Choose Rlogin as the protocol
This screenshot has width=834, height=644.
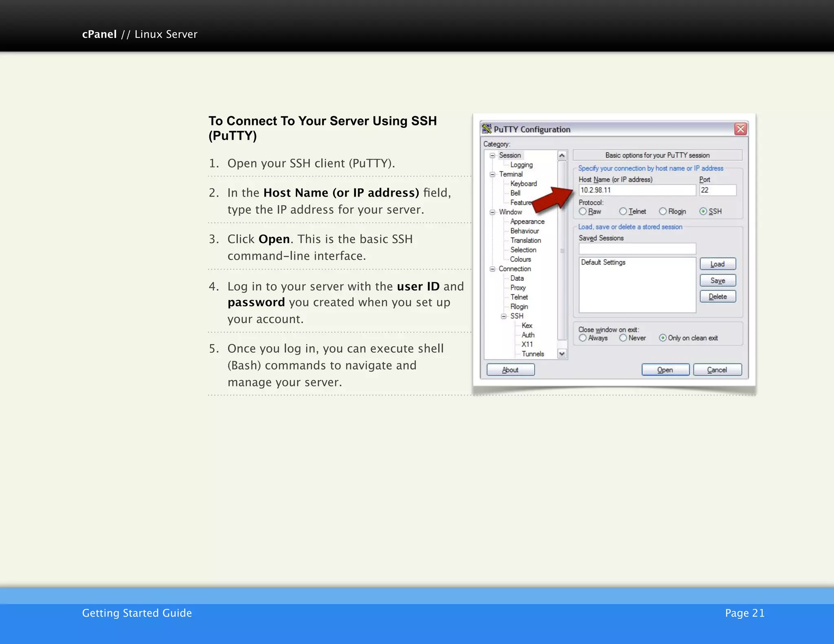(663, 211)
